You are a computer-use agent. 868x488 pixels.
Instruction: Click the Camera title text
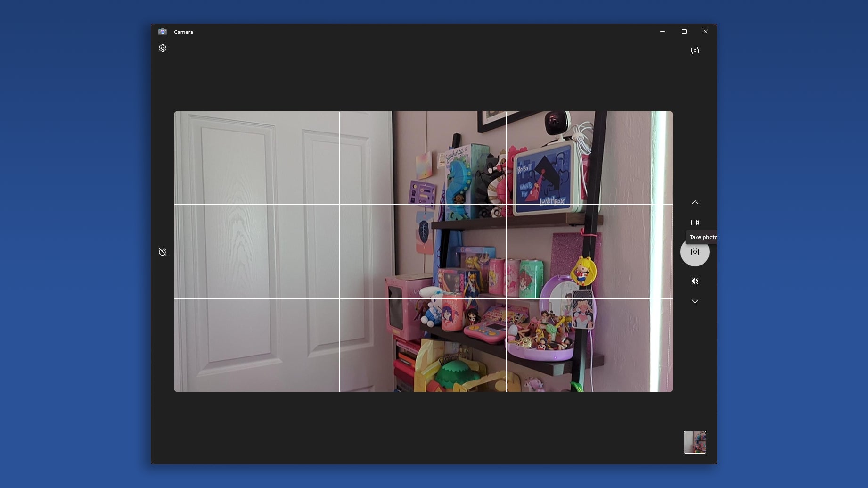pos(183,32)
